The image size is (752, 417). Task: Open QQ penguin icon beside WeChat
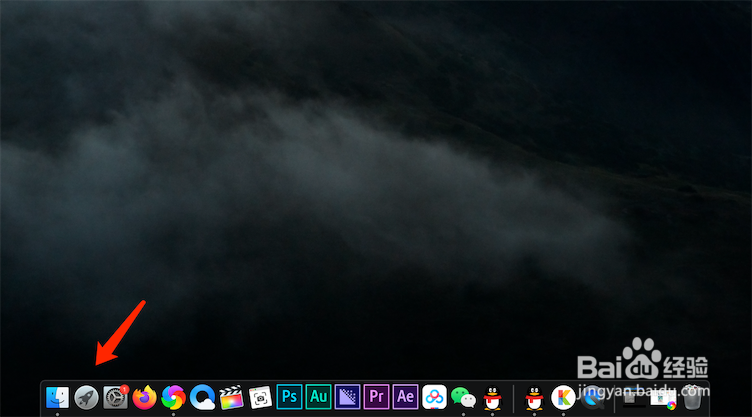click(492, 397)
